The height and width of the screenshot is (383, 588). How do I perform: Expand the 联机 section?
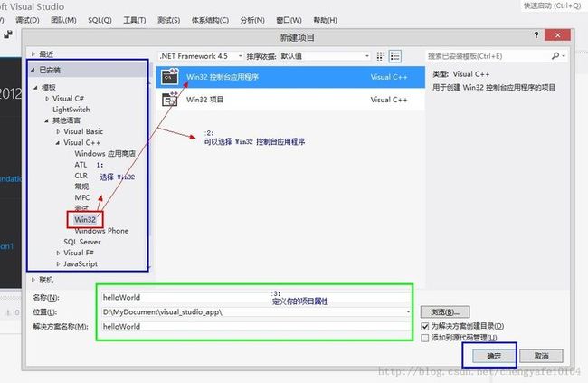point(33,280)
